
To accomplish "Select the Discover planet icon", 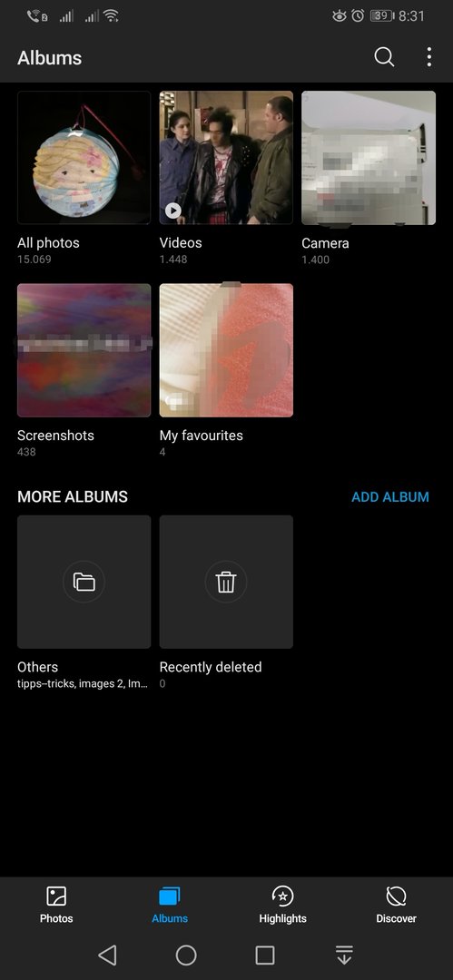I will [x=396, y=897].
